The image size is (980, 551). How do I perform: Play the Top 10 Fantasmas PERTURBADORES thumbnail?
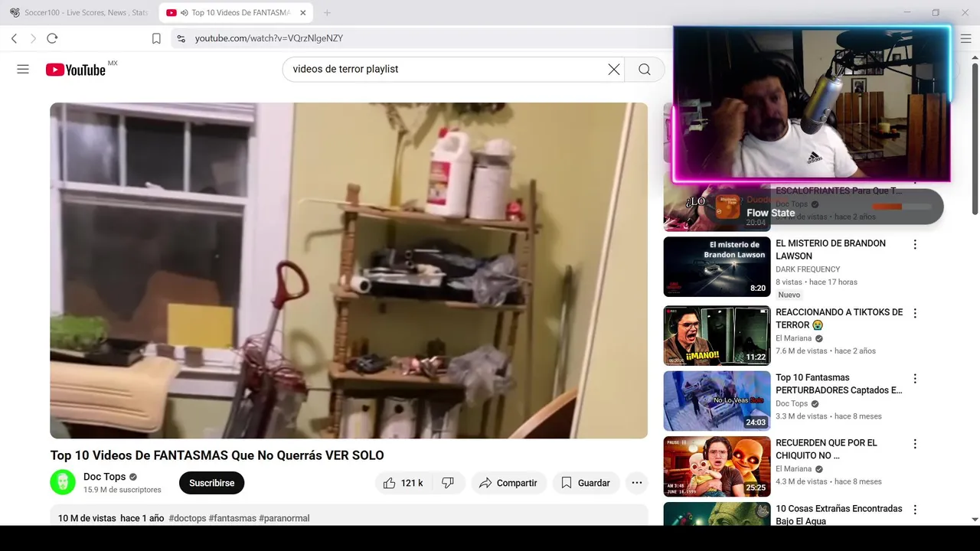coord(717,401)
